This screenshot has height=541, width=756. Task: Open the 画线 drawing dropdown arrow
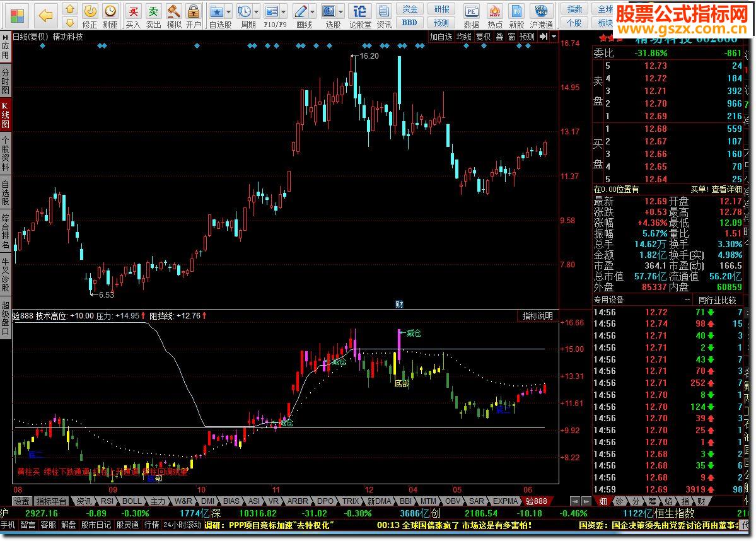tap(312, 11)
